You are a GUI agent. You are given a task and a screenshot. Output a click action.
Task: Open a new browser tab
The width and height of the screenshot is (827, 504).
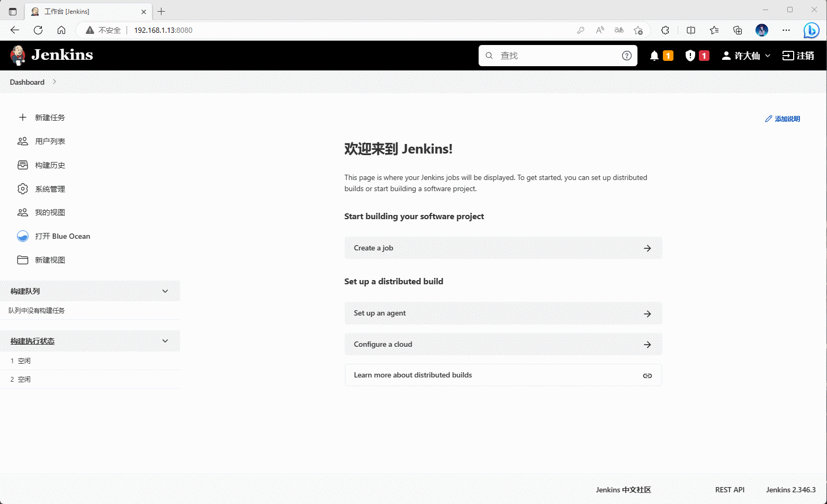(x=161, y=11)
